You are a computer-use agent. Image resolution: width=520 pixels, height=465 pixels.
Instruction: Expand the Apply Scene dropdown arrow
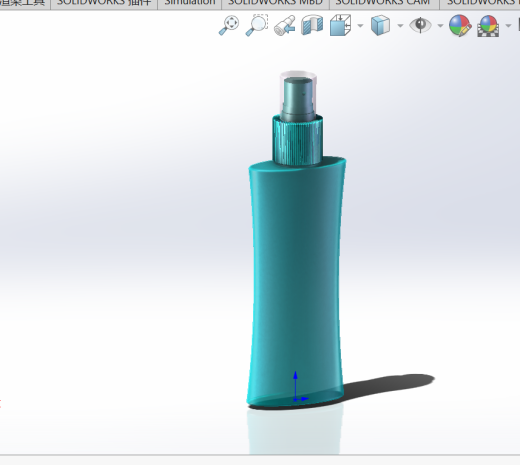[508, 26]
